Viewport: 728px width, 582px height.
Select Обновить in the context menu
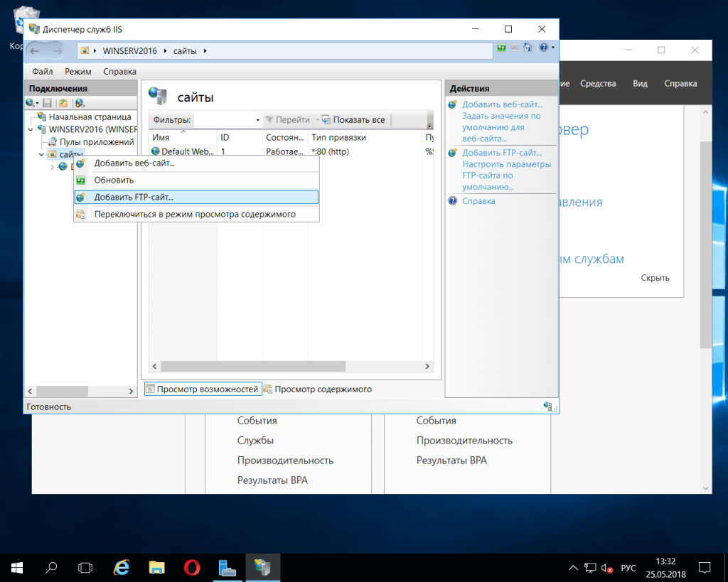(x=114, y=180)
